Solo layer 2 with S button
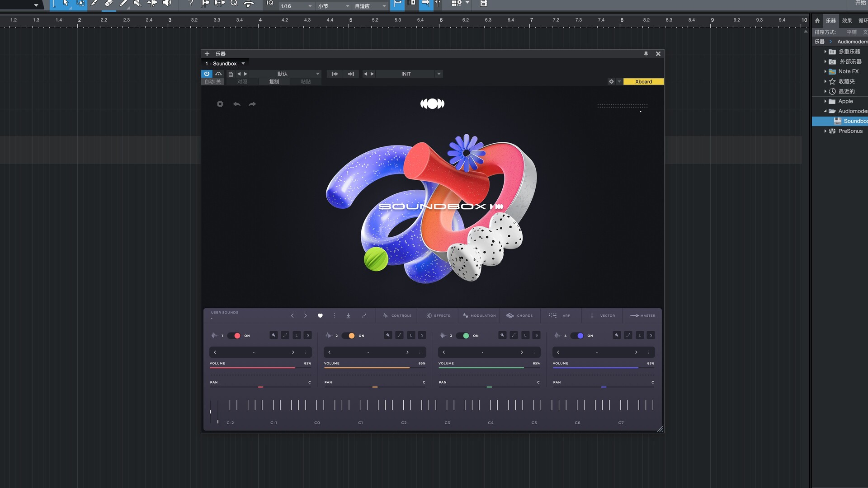 point(422,335)
